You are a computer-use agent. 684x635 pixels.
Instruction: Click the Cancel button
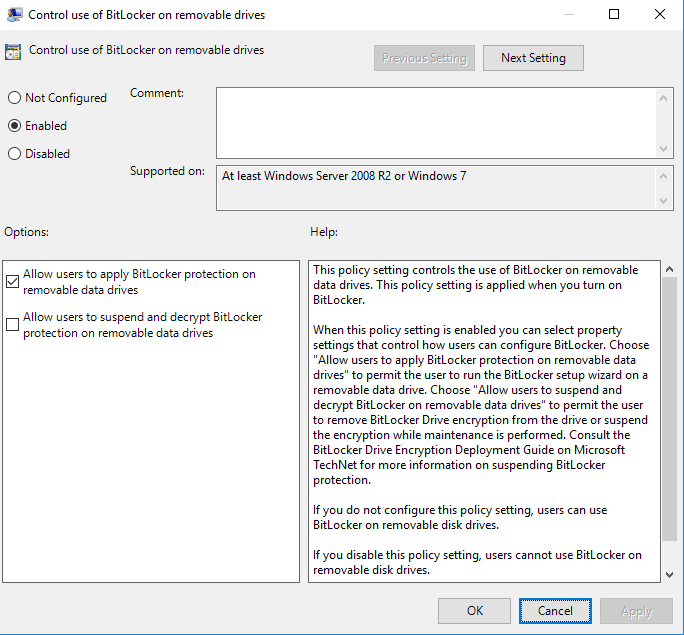tap(555, 611)
